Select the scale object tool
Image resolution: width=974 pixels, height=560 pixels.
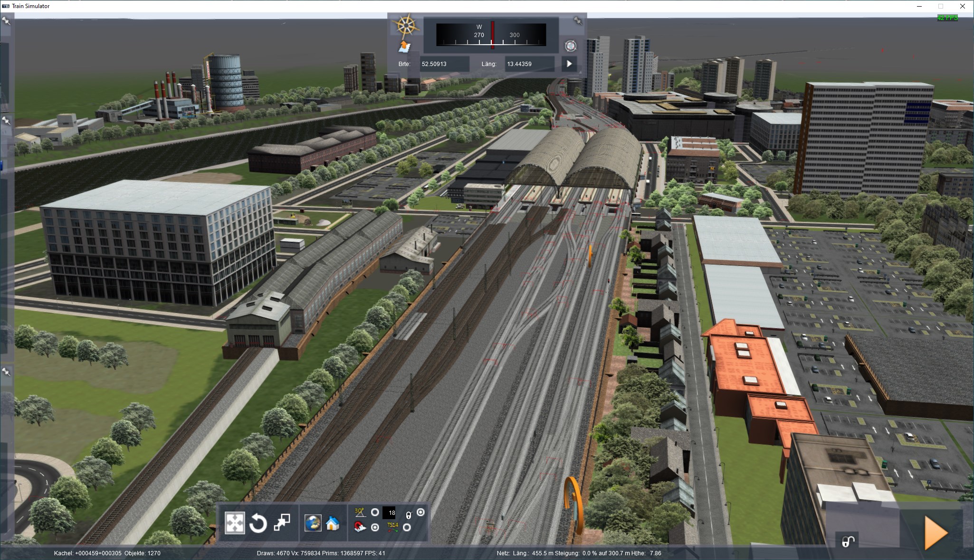pyautogui.click(x=282, y=523)
